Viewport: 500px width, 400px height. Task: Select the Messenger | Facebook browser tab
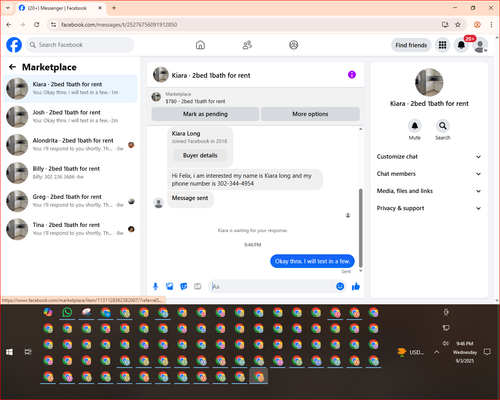[x=60, y=8]
